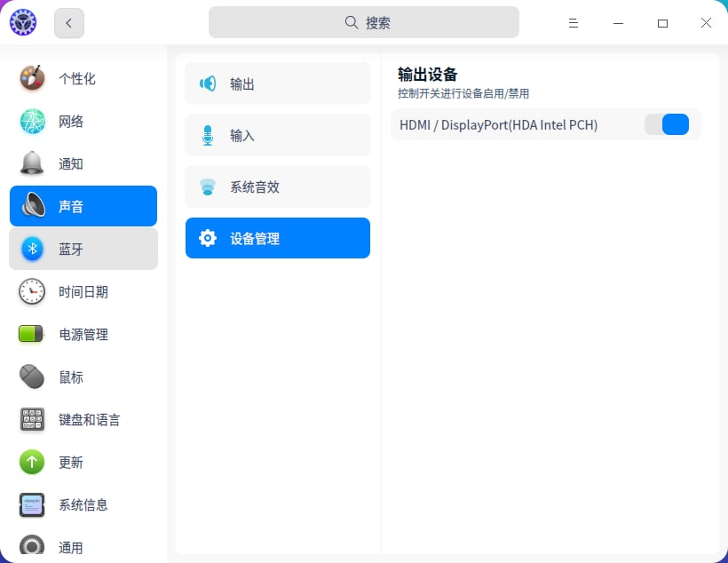Open 电源管理 settings
This screenshot has width=728, height=563.
83,335
